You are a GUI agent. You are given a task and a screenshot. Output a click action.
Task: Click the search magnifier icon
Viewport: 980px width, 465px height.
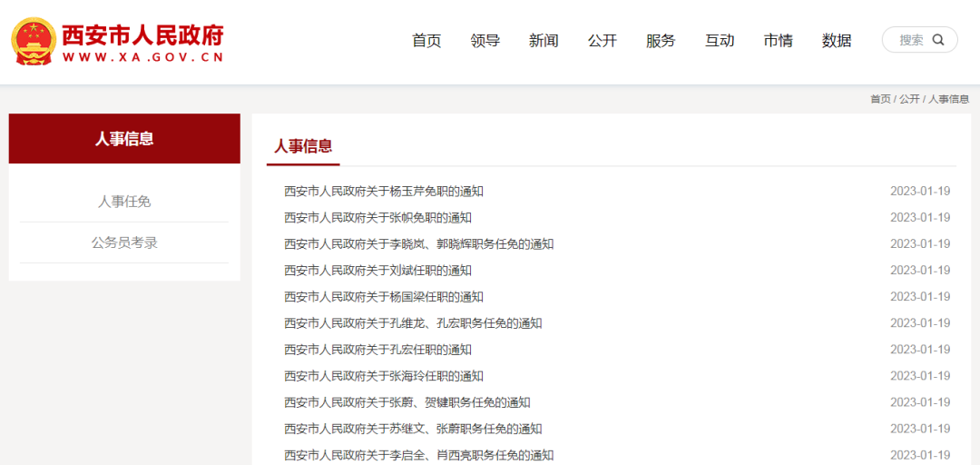point(938,40)
